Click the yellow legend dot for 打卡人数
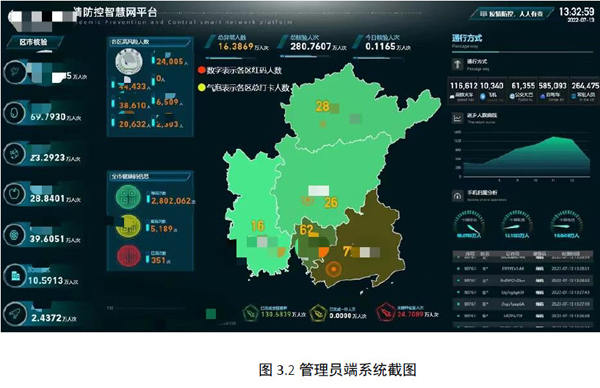 coord(201,87)
